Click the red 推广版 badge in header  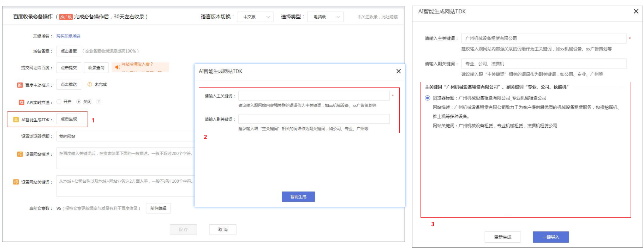coord(66,17)
